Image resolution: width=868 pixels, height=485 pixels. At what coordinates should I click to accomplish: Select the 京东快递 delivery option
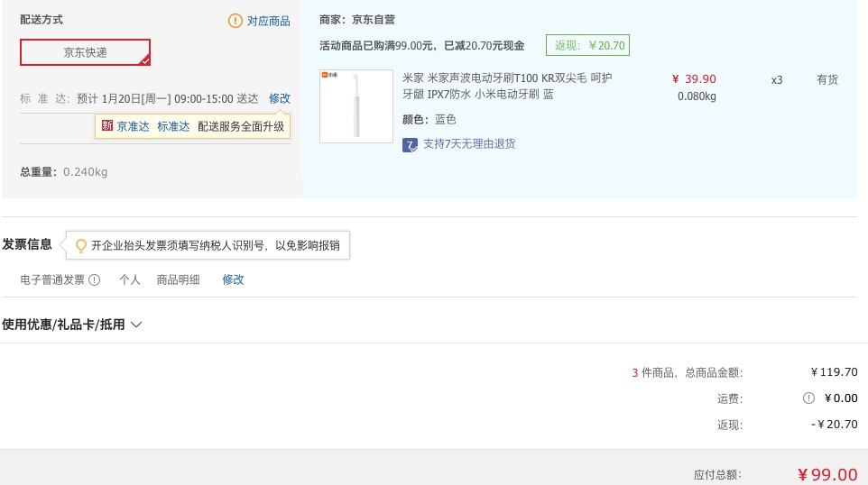pos(85,52)
